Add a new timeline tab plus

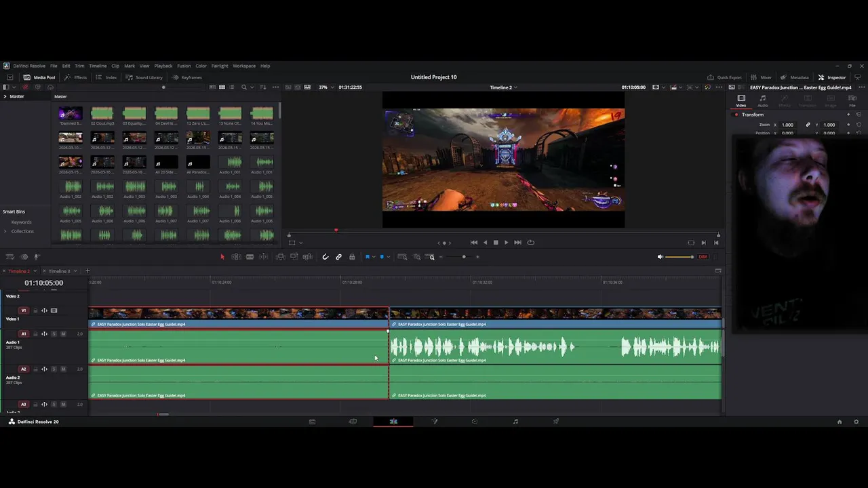click(87, 271)
